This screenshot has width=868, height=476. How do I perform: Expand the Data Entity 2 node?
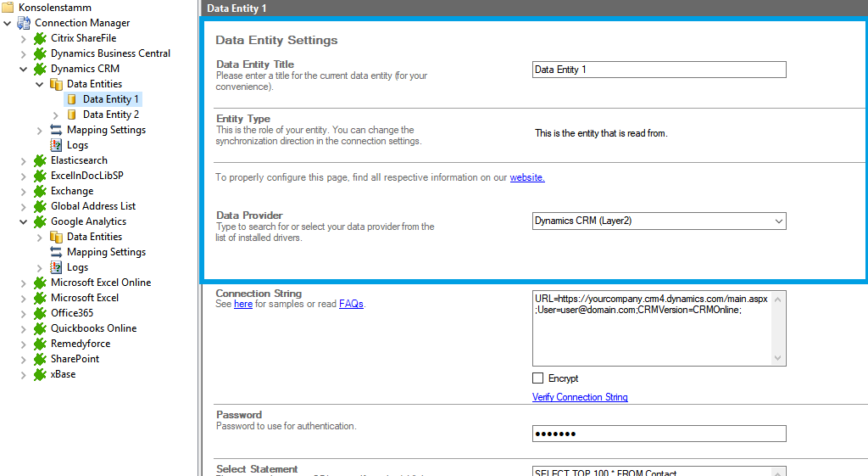56,115
